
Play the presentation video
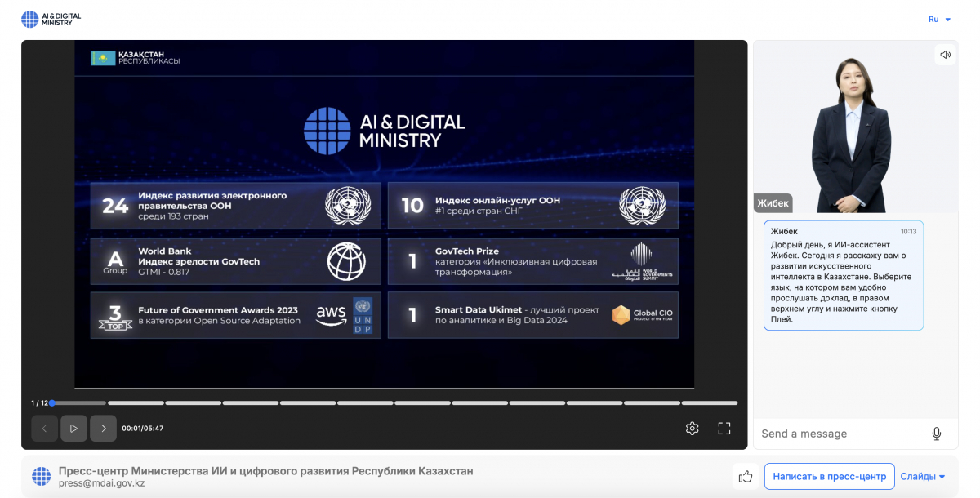click(73, 429)
